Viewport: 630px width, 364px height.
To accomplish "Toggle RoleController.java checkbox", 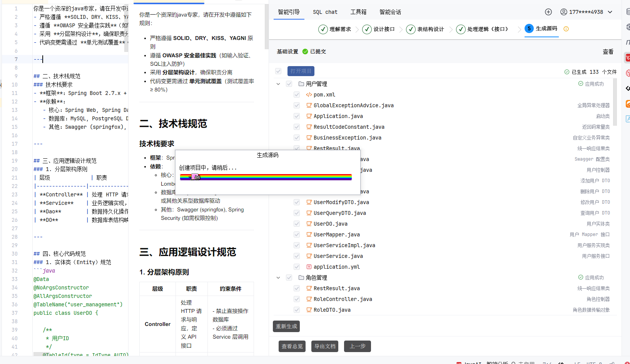I will (x=297, y=299).
